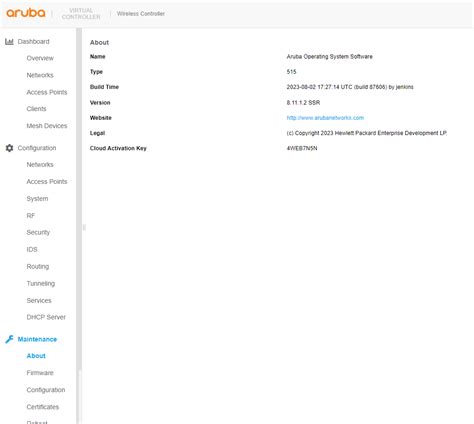
Task: Click the copyright Legal value text
Action: [x=367, y=133]
